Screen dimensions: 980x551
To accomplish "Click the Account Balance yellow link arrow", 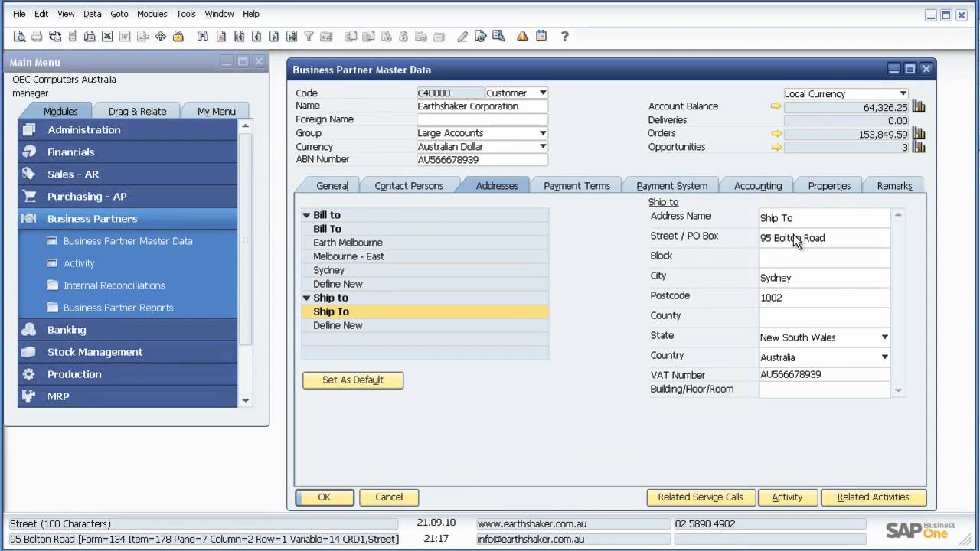I will [776, 106].
